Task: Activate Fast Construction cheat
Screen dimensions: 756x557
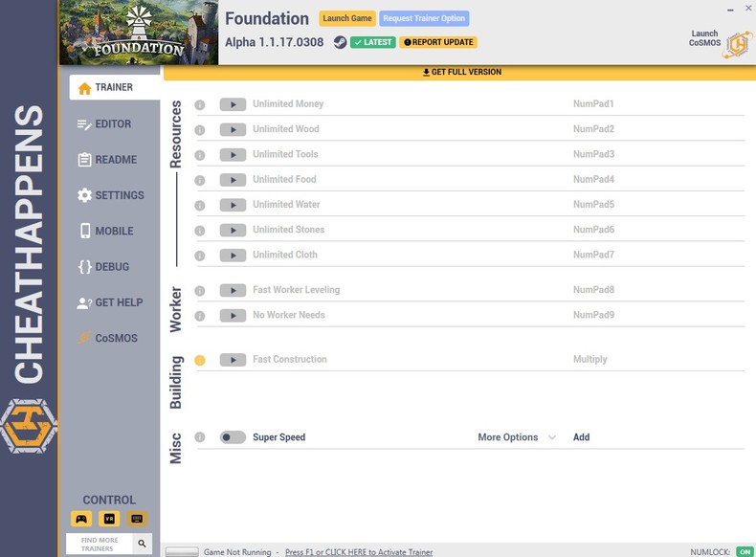Action: click(x=233, y=359)
